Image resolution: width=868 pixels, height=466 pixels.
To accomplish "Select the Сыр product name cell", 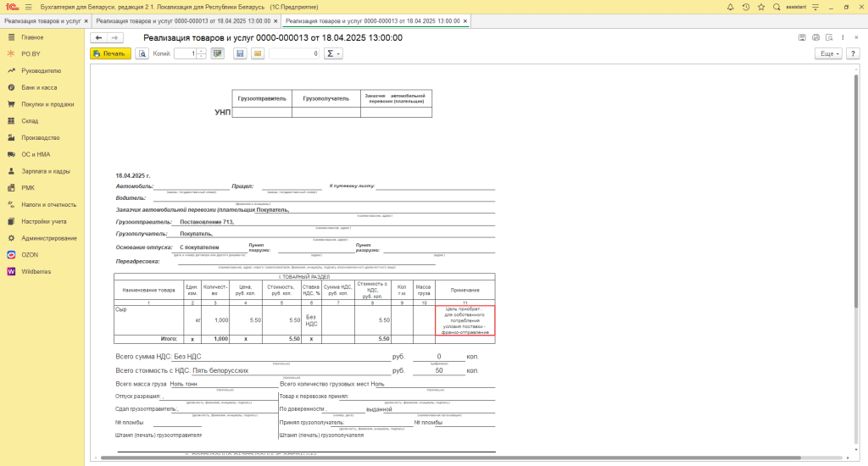I will pos(149,320).
